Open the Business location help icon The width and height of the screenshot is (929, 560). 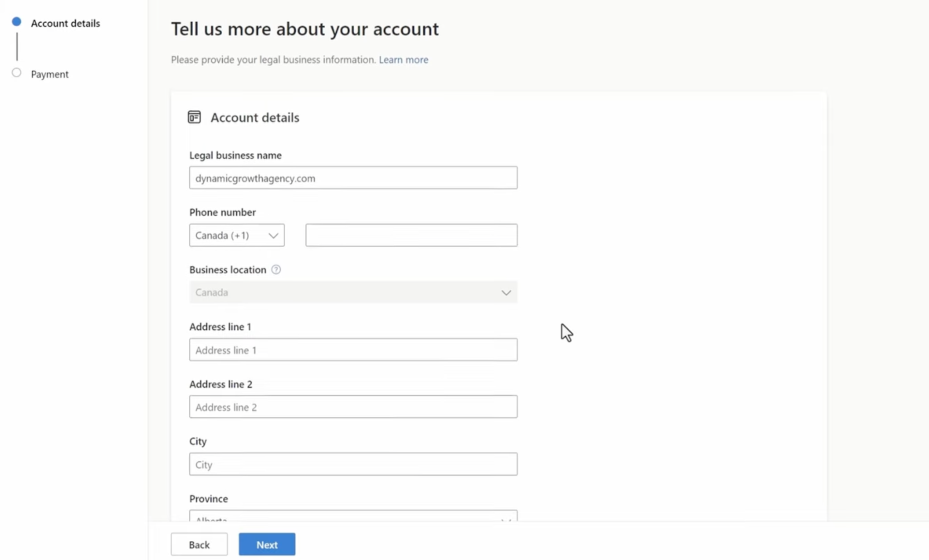click(276, 269)
